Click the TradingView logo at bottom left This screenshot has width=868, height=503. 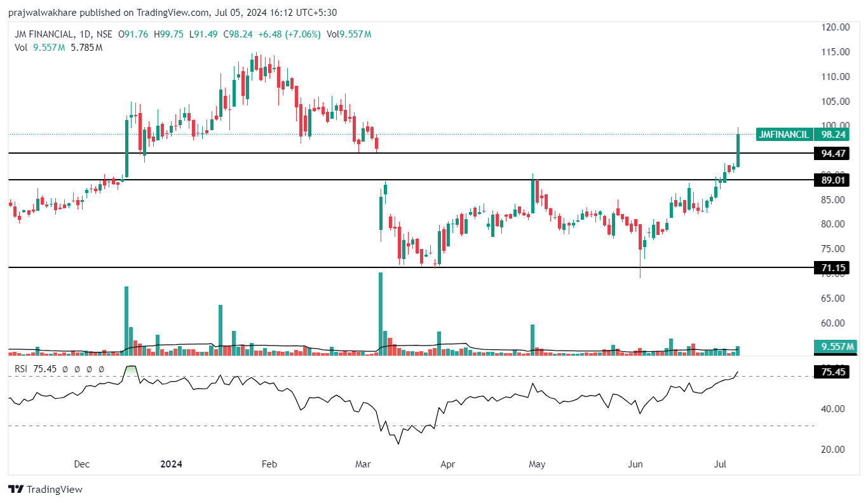tap(45, 489)
